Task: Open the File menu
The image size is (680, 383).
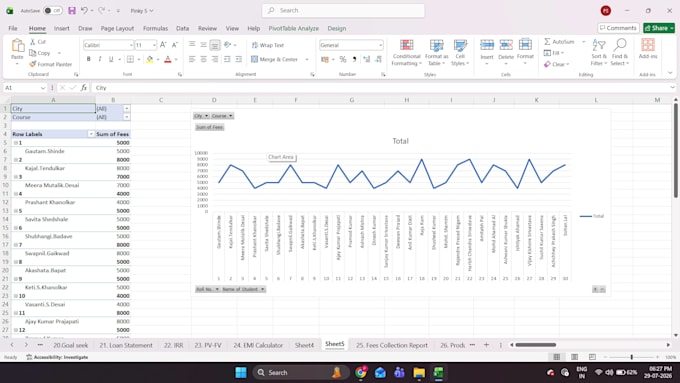Action: click(x=13, y=28)
